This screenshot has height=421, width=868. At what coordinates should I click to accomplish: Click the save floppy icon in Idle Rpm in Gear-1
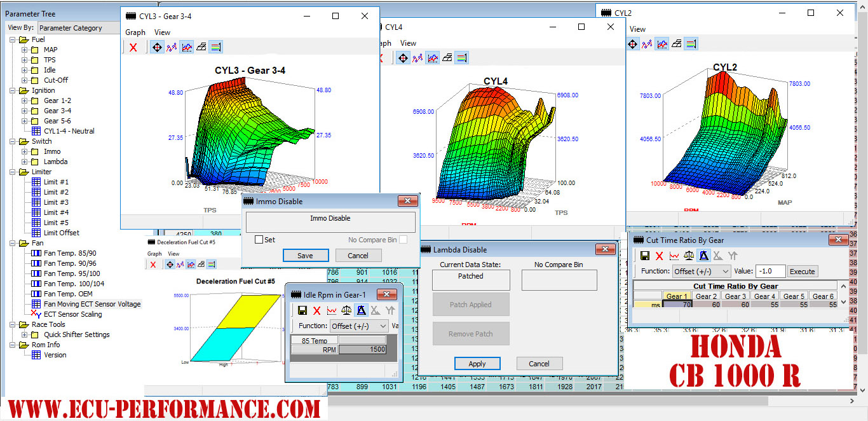coord(302,310)
